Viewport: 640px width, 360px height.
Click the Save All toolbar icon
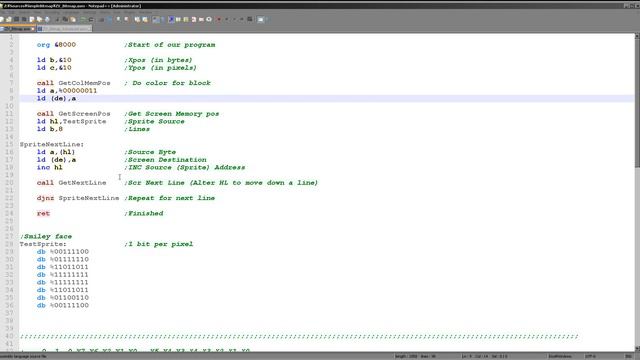pos(24,19)
